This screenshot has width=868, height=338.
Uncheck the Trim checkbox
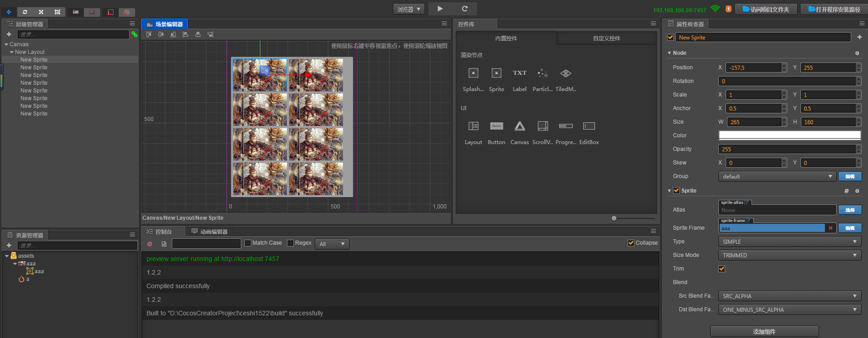[722, 269]
